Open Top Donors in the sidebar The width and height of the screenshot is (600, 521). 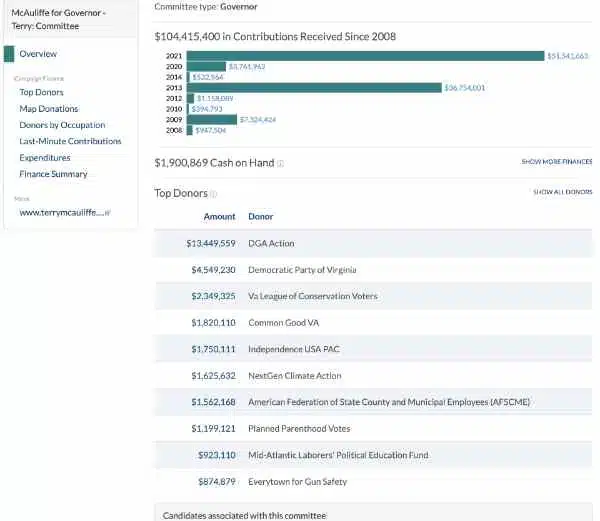point(41,92)
